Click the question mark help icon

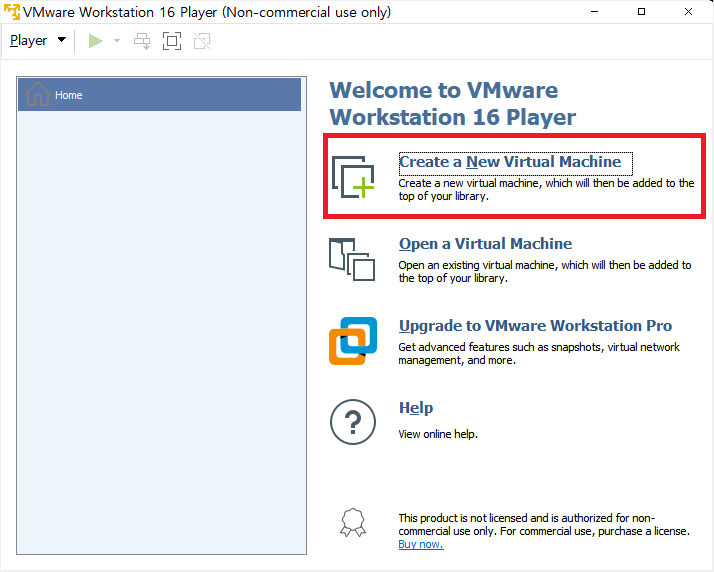pos(353,422)
